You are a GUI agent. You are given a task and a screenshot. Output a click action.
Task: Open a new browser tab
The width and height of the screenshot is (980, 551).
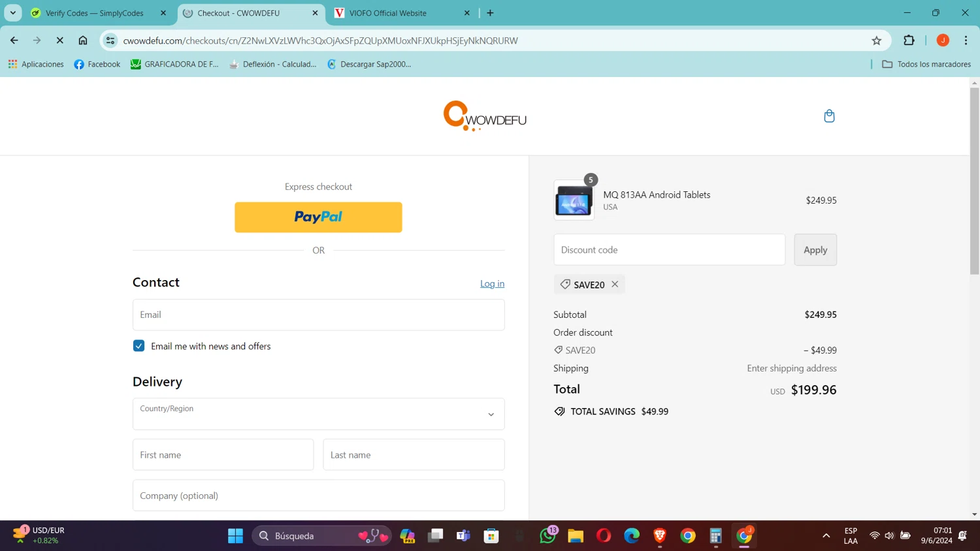pyautogui.click(x=490, y=13)
